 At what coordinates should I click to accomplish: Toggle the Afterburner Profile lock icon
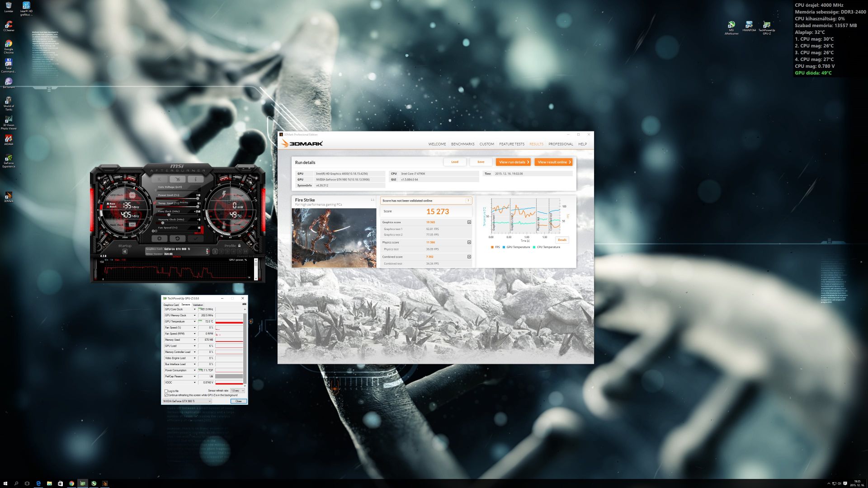pyautogui.click(x=239, y=245)
